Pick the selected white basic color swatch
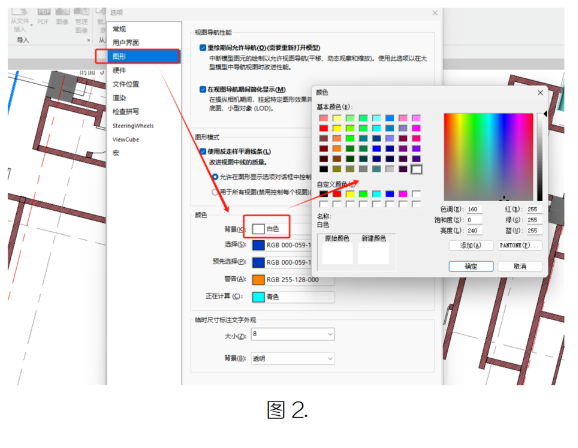 coord(417,169)
